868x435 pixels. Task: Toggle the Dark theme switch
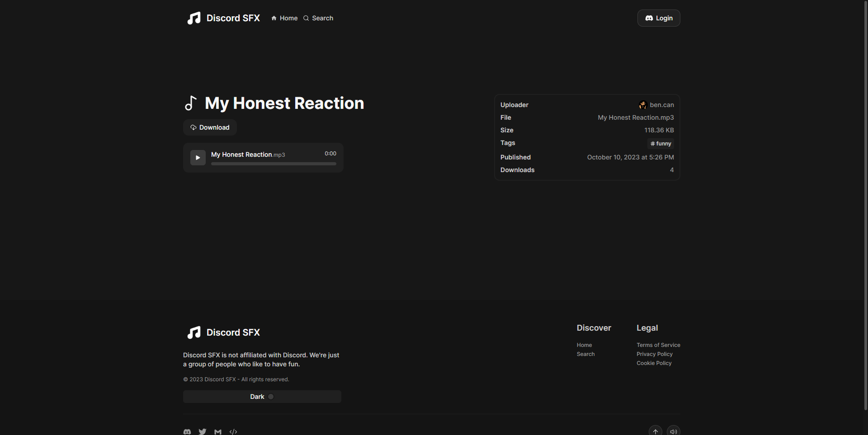262,397
